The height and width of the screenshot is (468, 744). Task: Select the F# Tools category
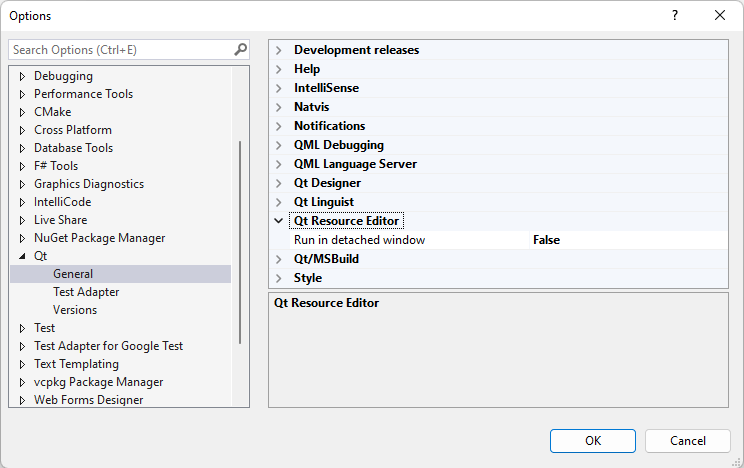[56, 166]
